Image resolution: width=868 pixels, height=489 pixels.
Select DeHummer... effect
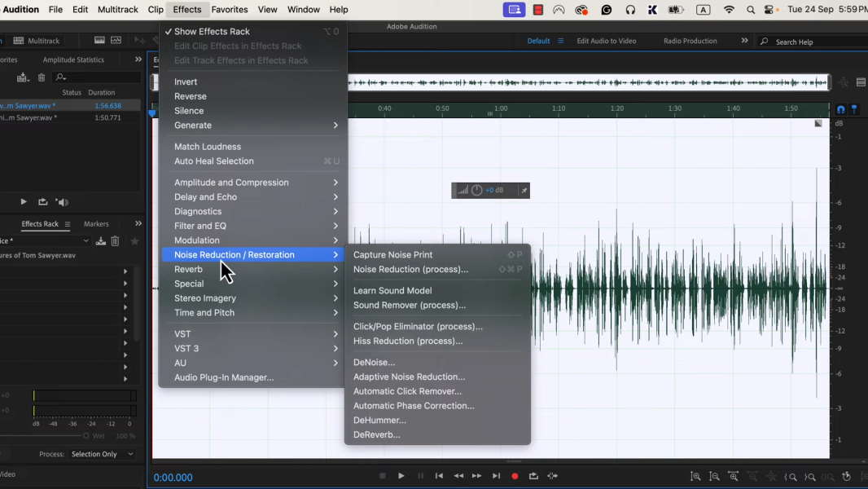(437, 420)
